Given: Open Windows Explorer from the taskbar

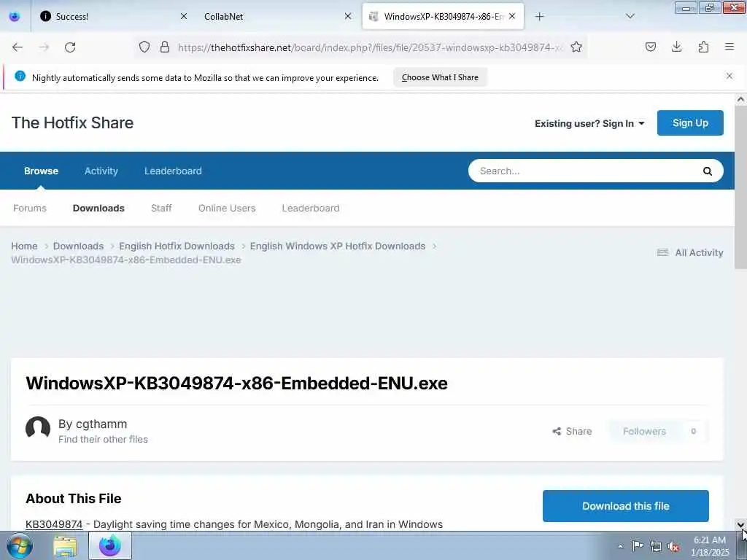Looking at the screenshot, I should 65,546.
